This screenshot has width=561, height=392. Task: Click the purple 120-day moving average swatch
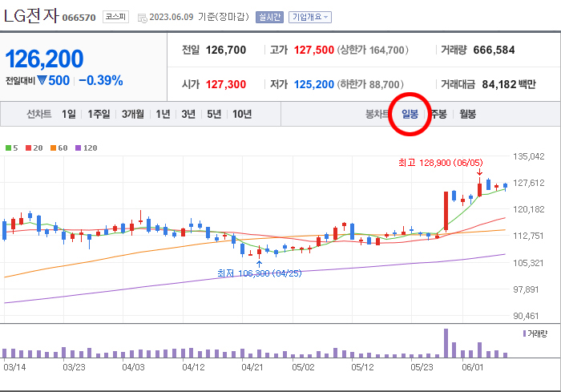click(x=78, y=148)
